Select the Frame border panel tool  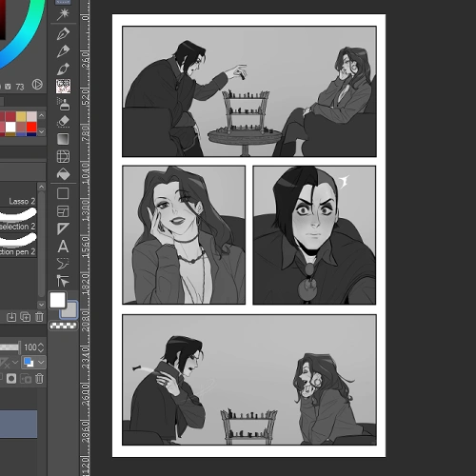pos(63,211)
